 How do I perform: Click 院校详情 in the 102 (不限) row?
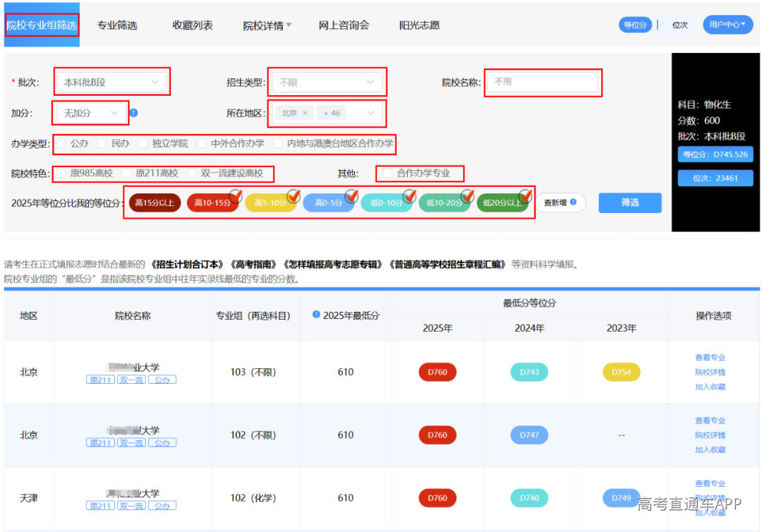point(710,435)
